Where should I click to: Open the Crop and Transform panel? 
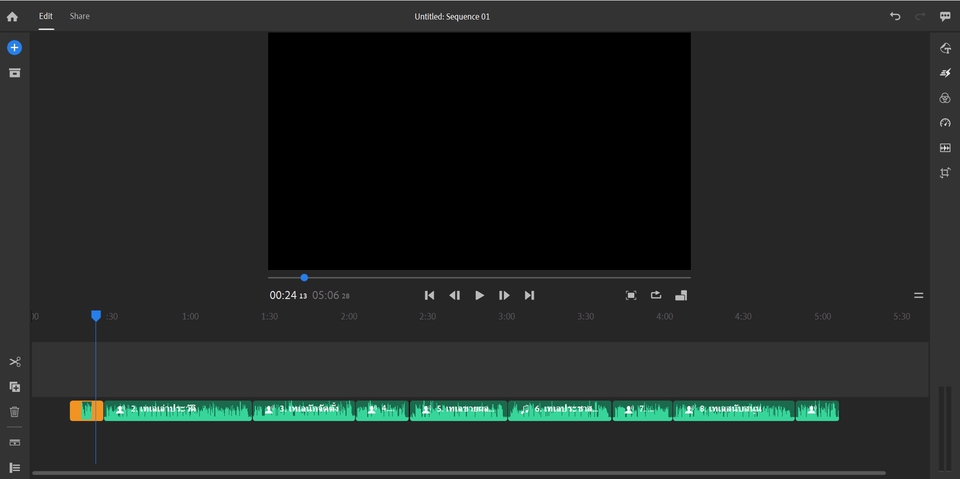coord(945,173)
